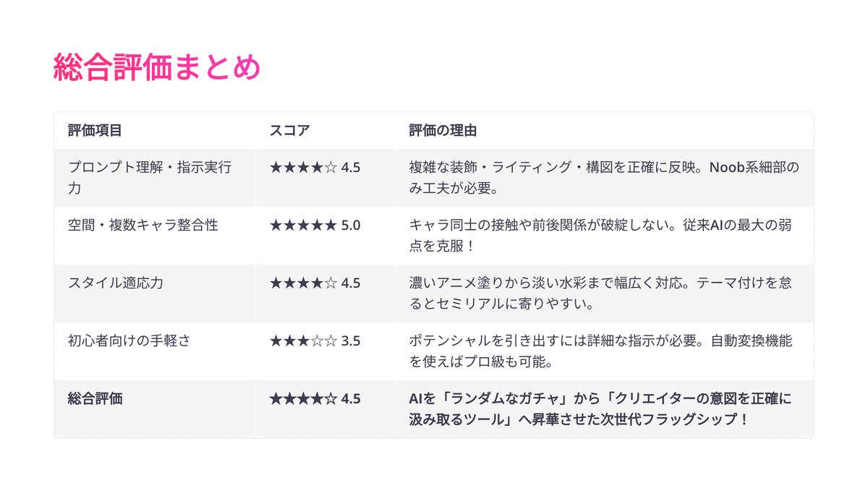Click the 評価の理由 column header

[443, 131]
